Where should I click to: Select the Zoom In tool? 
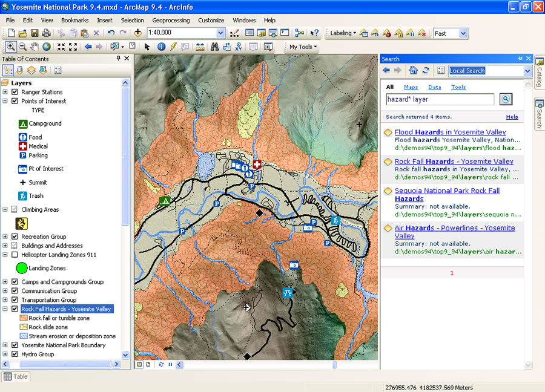pos(11,47)
